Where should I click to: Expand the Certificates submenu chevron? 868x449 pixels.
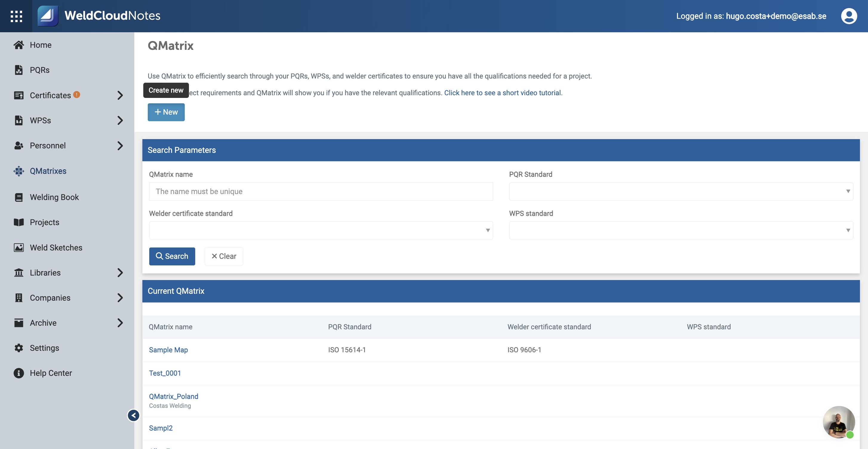point(120,96)
